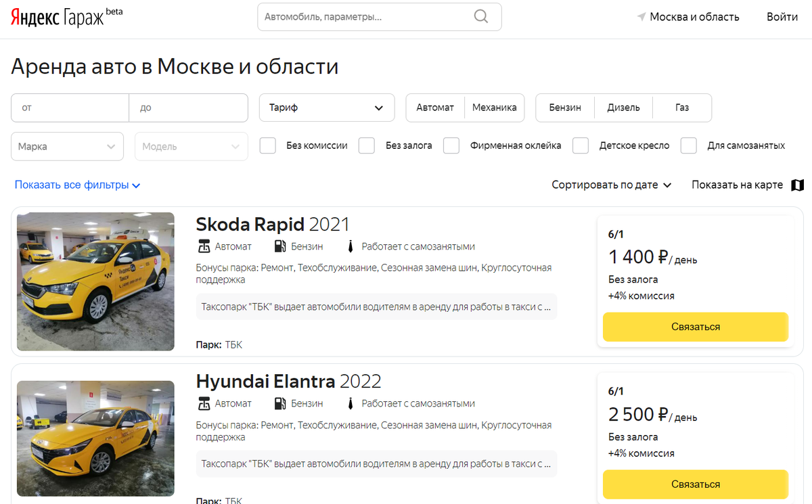Click the location arrow icon near Москва
812x504 pixels.
pyautogui.click(x=641, y=17)
